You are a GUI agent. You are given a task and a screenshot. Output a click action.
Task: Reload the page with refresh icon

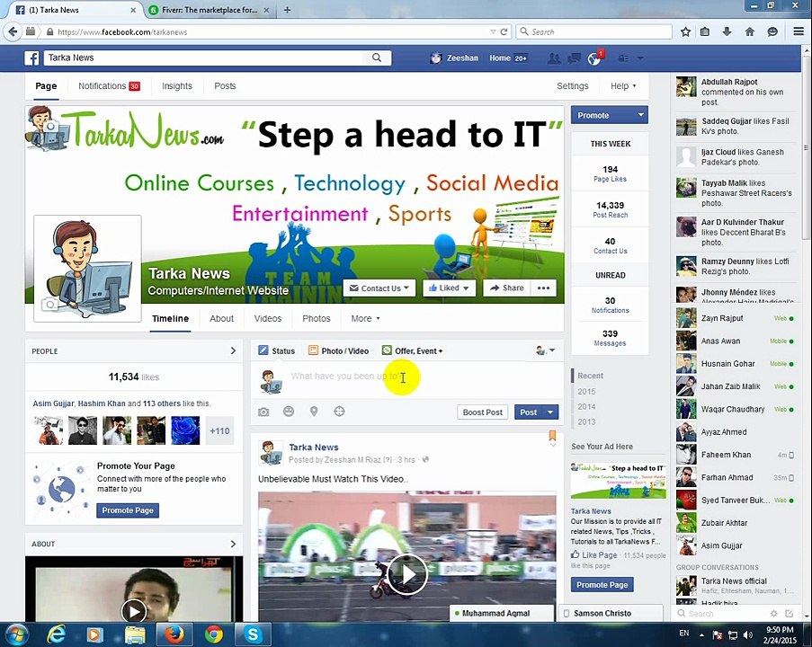click(504, 31)
